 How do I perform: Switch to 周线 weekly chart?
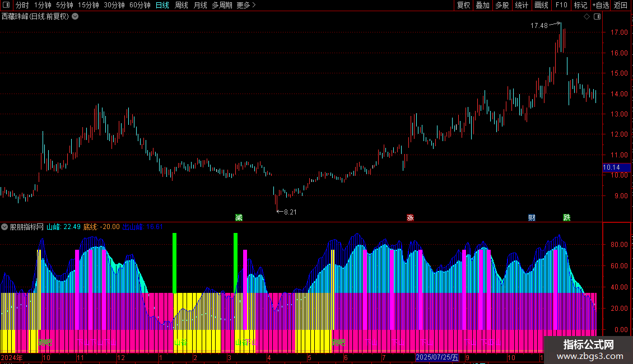(181, 5)
